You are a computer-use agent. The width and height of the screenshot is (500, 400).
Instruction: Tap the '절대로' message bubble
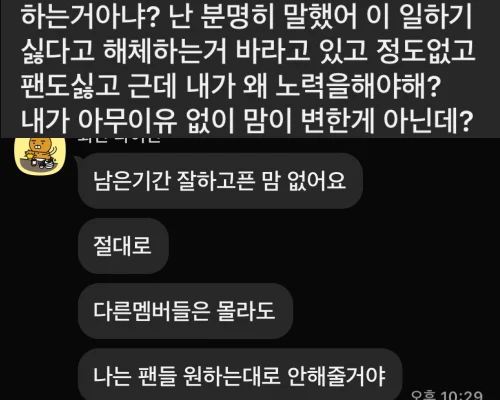[123, 246]
